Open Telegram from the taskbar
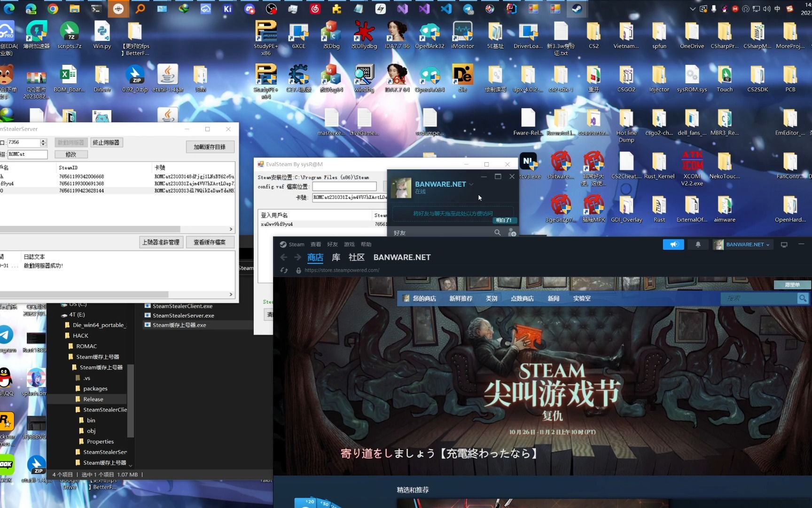Image resolution: width=812 pixels, height=508 pixels. point(468,8)
